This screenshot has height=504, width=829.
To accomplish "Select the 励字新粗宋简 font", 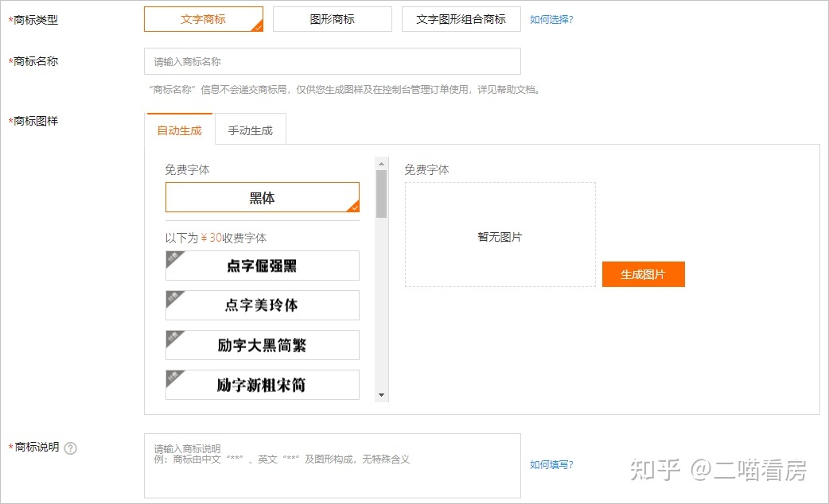I will [262, 385].
